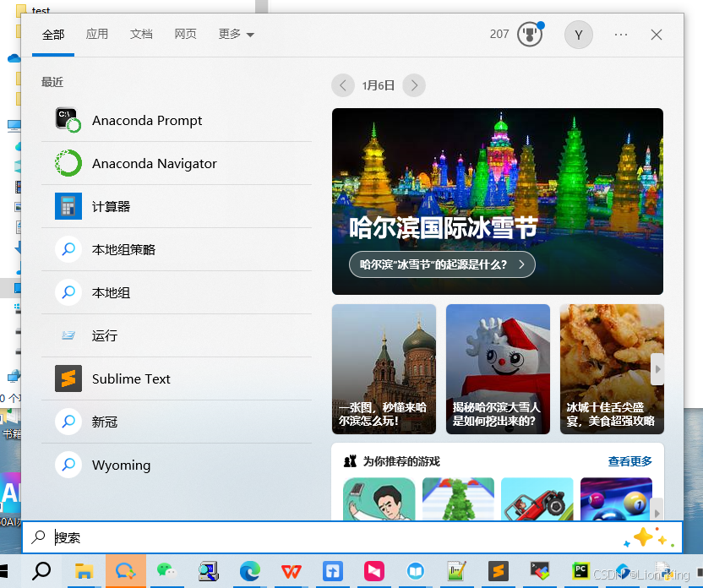Click the 哈尔滨"冰雪节"的起源是什么 button
The image size is (703, 588).
point(442,264)
